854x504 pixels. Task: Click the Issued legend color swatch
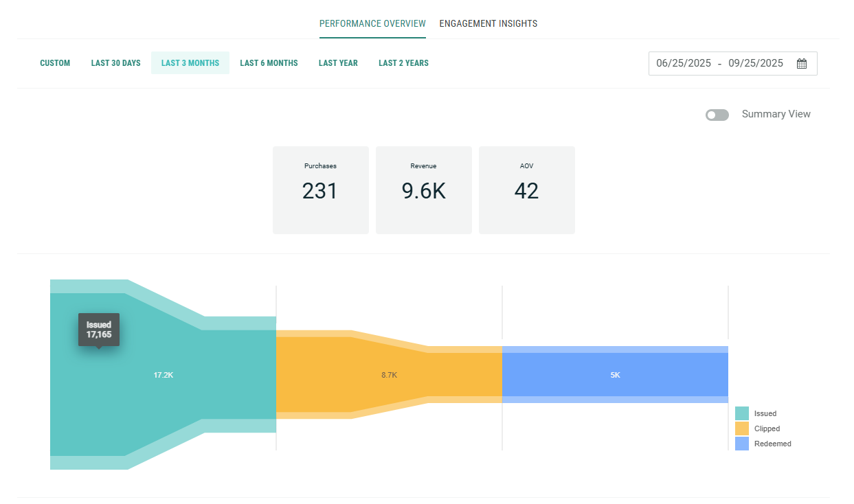(x=741, y=413)
